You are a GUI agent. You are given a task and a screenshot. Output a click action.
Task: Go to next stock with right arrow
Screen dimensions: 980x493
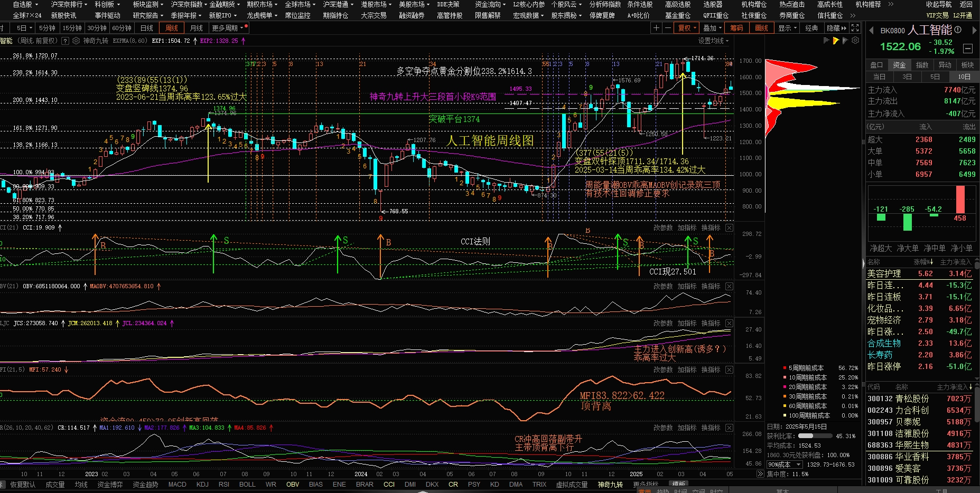[975, 31]
